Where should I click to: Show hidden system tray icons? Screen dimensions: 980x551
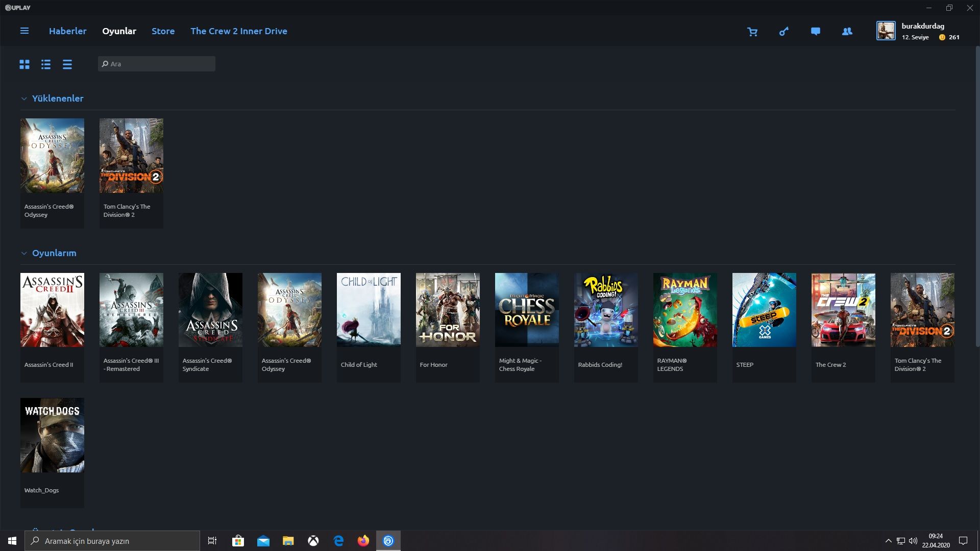[888, 541]
